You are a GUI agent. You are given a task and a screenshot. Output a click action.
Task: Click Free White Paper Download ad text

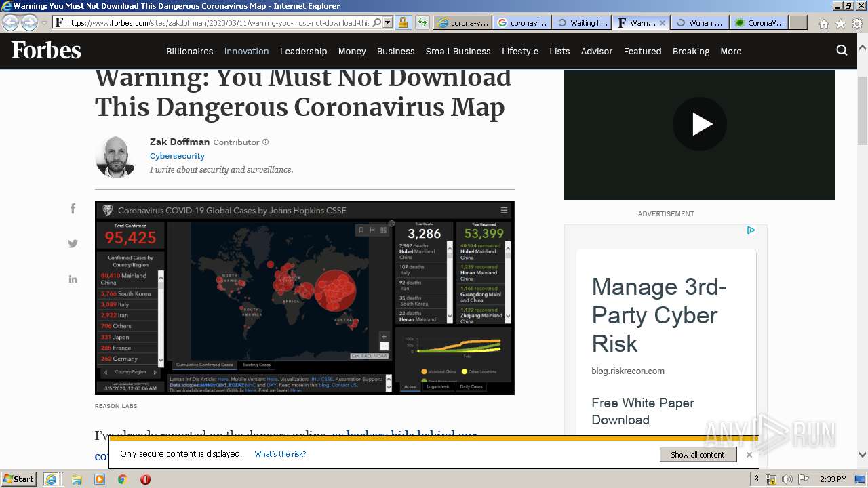click(643, 411)
